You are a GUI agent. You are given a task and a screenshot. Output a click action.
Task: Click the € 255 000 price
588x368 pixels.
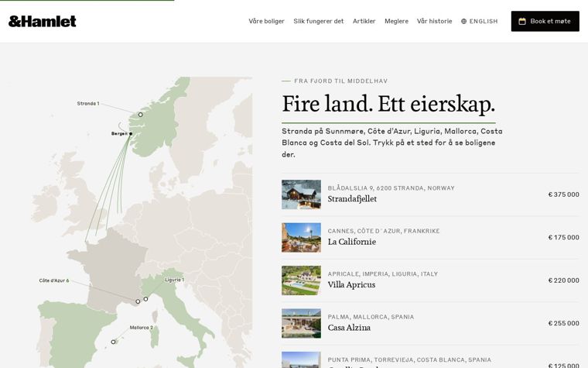(x=563, y=323)
